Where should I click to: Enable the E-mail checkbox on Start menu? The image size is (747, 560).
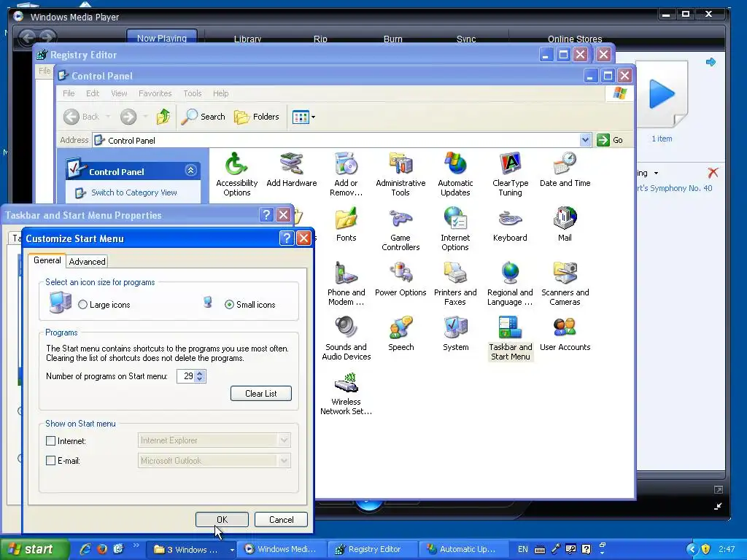point(50,461)
